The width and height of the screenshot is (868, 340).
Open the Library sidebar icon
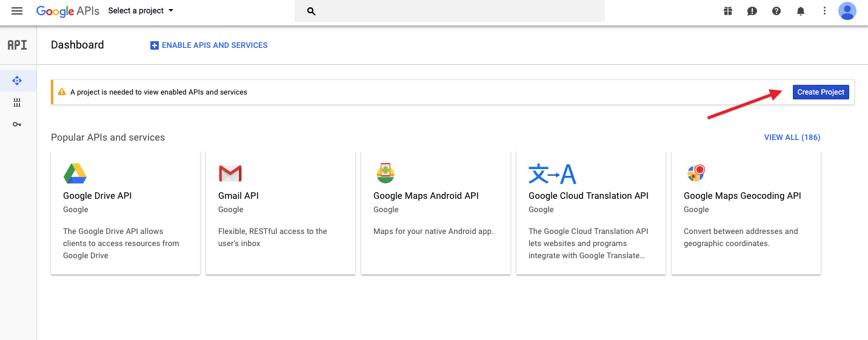[x=17, y=102]
